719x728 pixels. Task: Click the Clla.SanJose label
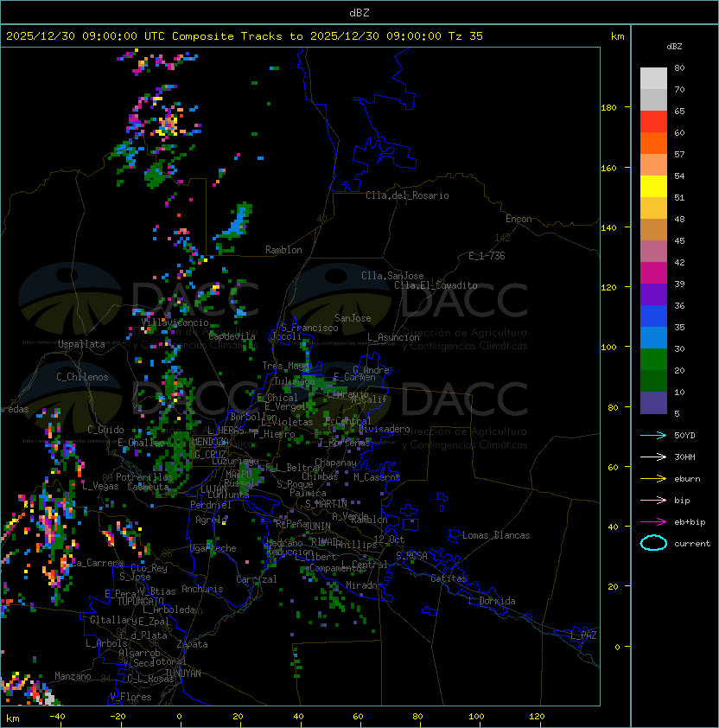point(392,275)
